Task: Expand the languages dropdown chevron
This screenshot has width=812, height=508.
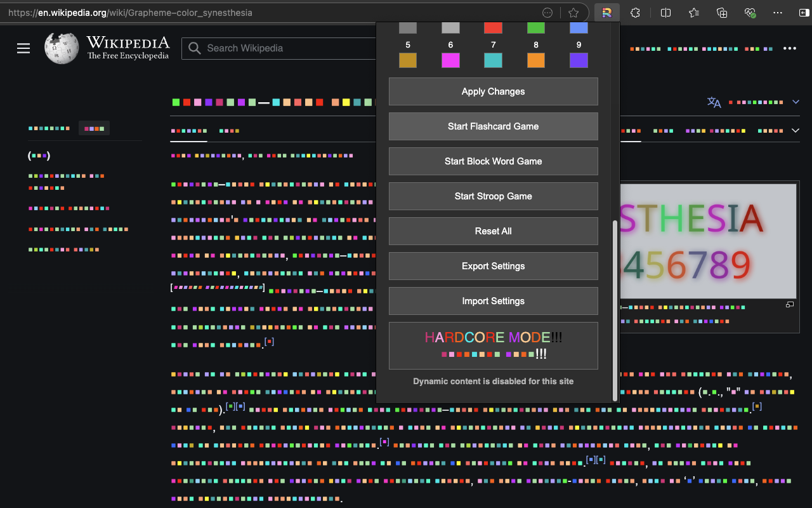Action: (x=796, y=102)
